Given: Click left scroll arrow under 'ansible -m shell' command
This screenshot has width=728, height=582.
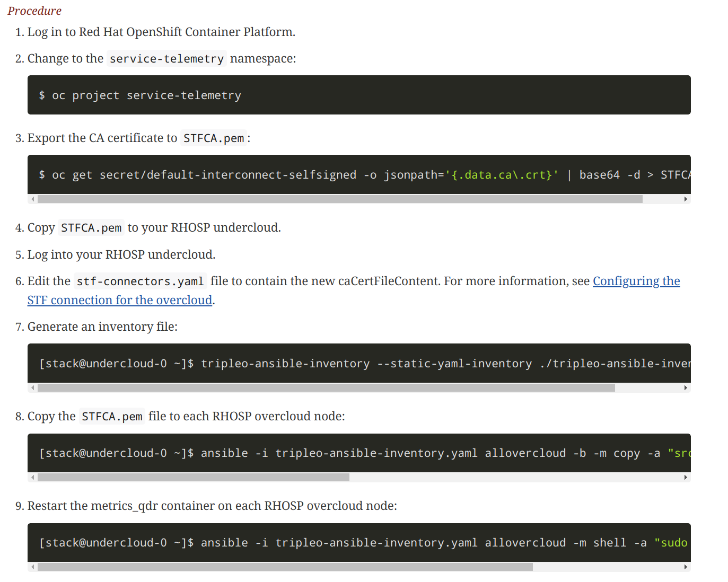Looking at the screenshot, I should 33,567.
